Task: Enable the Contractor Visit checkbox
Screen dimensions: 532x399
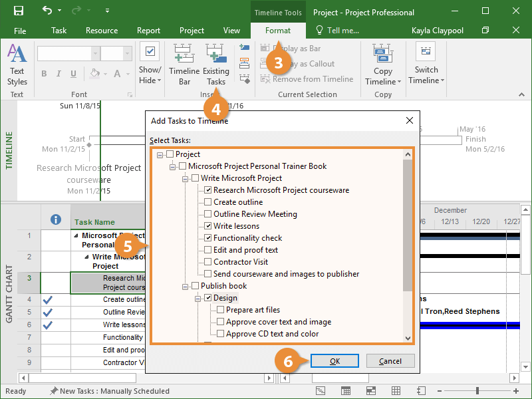Action: click(208, 262)
